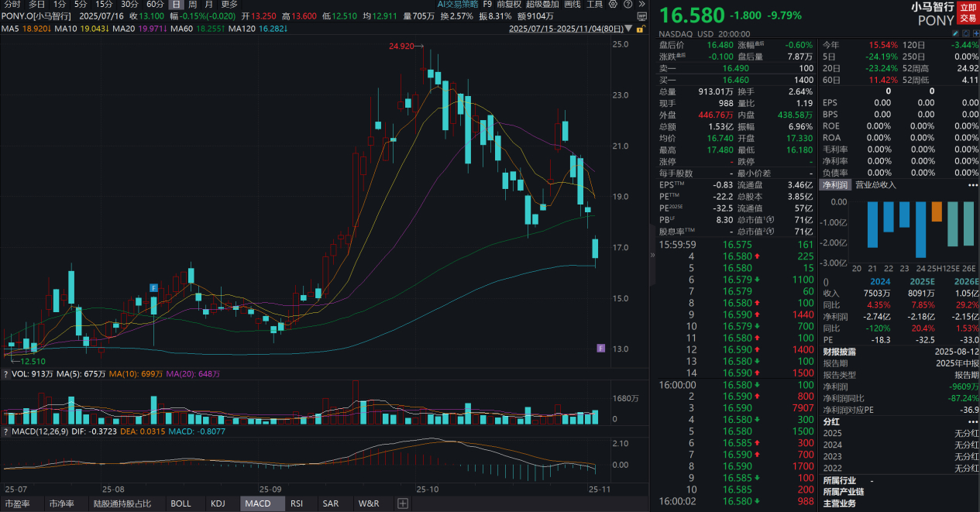The width and height of the screenshot is (980, 512).
Task: Click the three-dot more options in financial panel
Action: (972, 185)
